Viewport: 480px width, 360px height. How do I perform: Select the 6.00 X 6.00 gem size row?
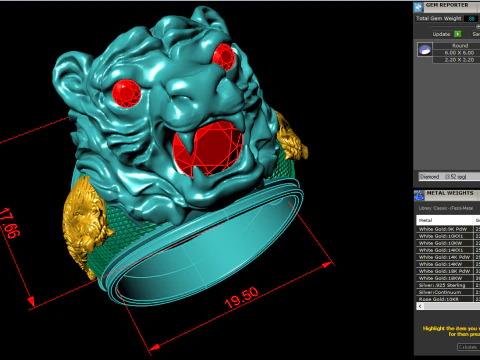coord(457,53)
